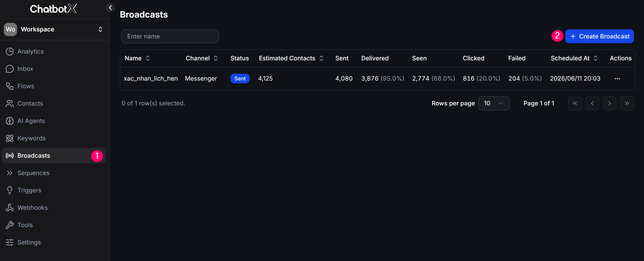
Task: Click the blue Sent status badge
Action: click(240, 79)
